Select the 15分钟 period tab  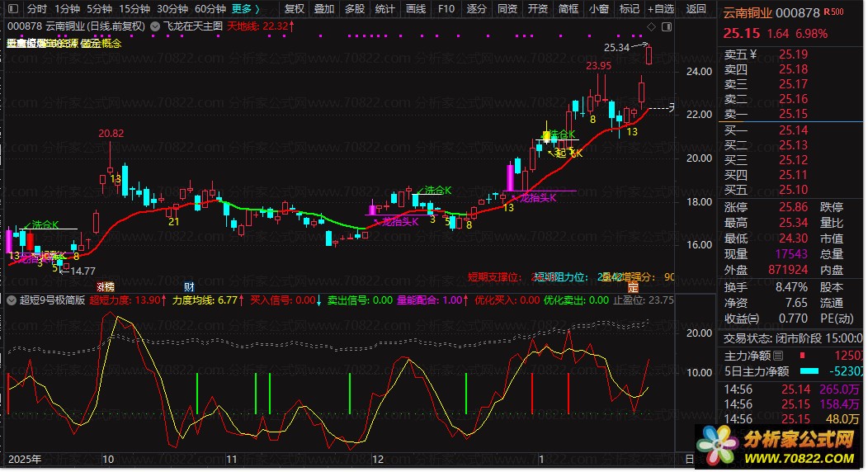134,9
